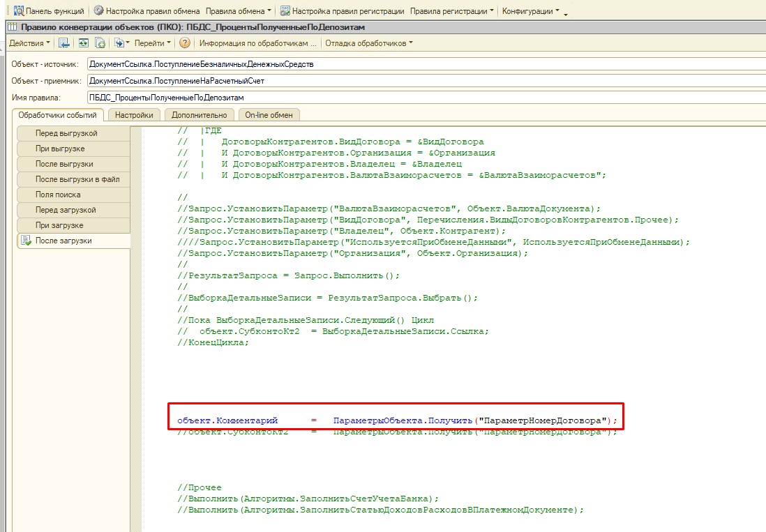Click the green arrows reread icon
Viewport: 766px width, 532px height.
(83, 43)
